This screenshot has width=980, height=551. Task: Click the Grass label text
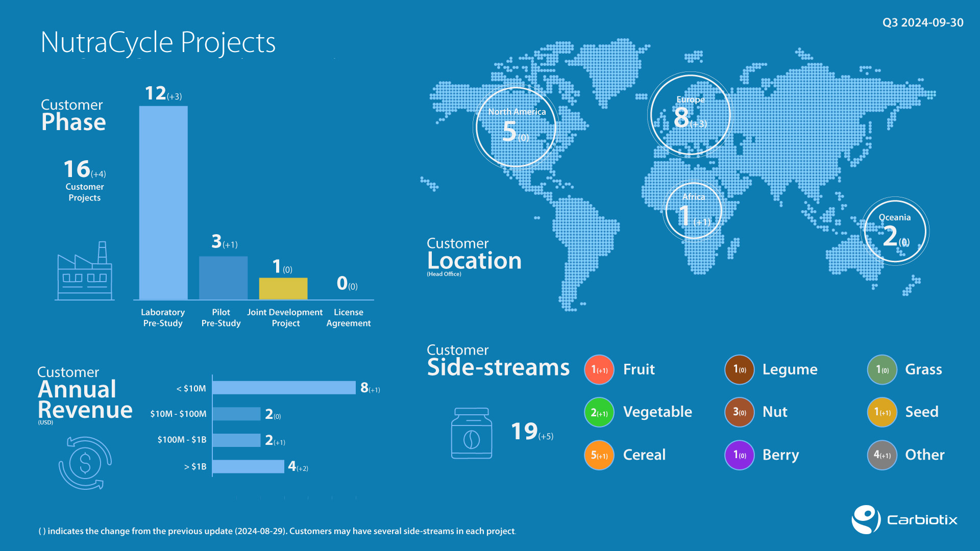[923, 369]
